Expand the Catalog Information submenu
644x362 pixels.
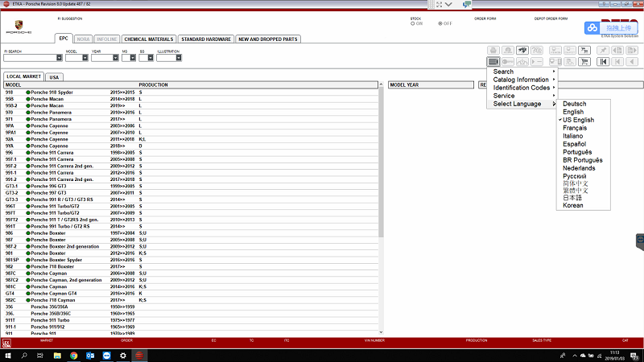click(522, 80)
